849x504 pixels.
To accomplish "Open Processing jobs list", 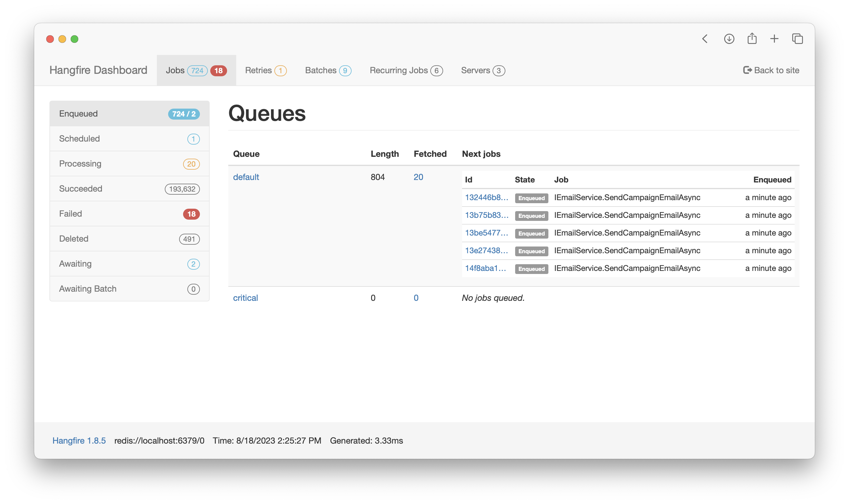I will click(x=129, y=164).
